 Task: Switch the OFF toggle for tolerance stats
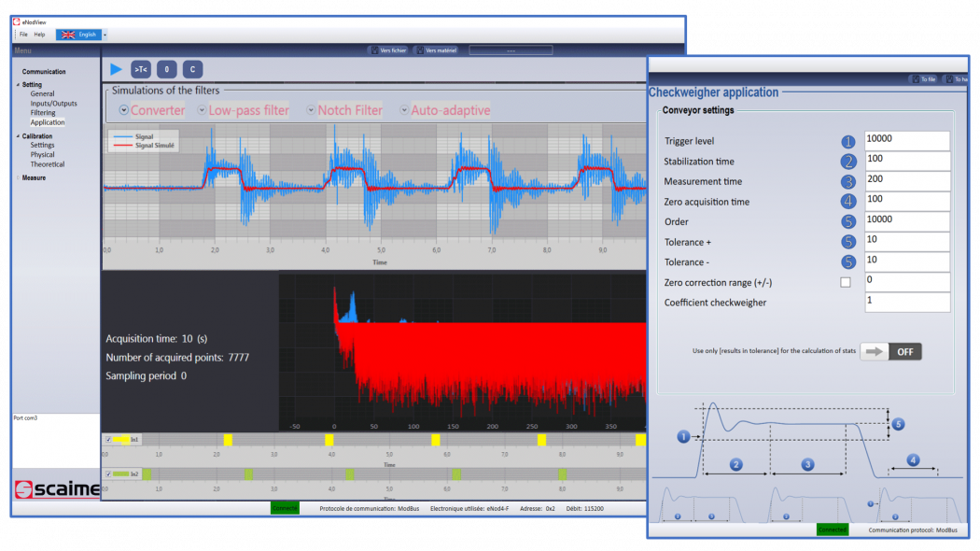[903, 351]
